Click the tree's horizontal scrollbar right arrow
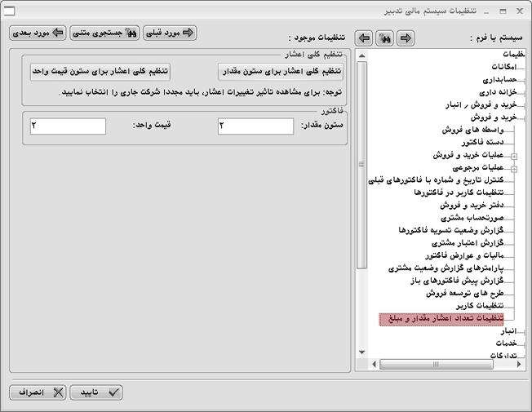This screenshot has height=412, width=532. (x=519, y=364)
